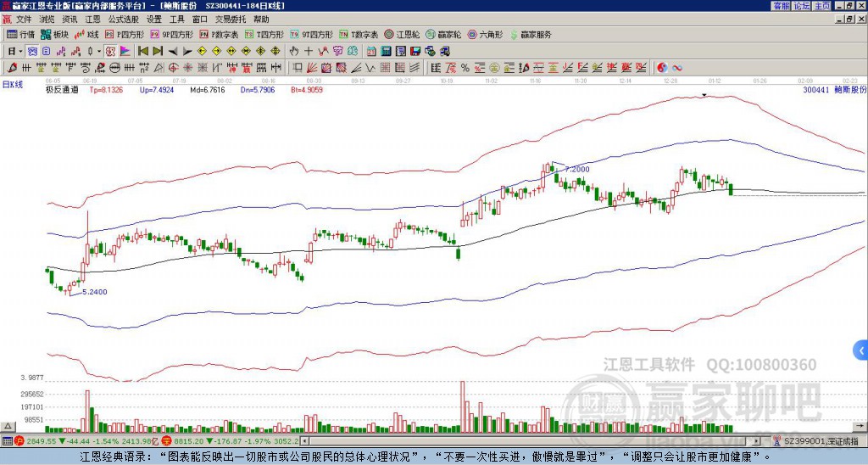
Task: Jump to last bar with right-end arrow
Action: point(158,52)
